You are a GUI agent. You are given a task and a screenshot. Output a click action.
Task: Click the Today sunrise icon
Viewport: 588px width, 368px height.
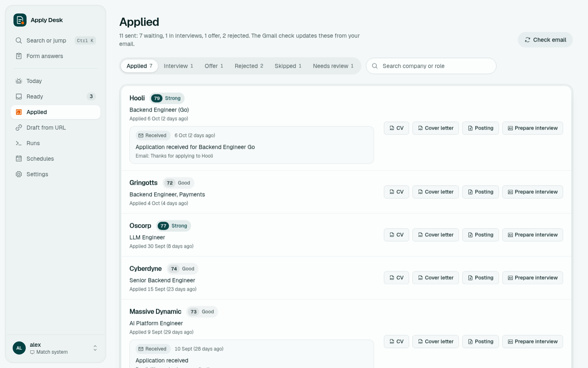click(x=19, y=81)
